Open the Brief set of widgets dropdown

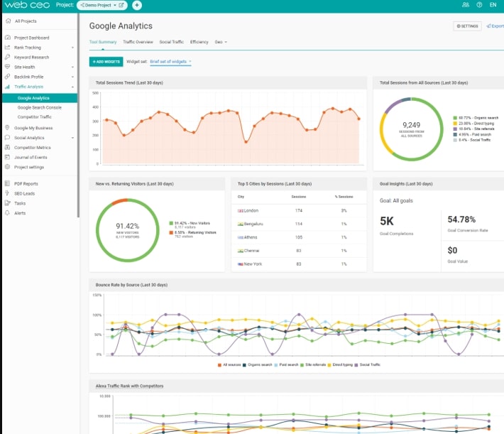pyautogui.click(x=170, y=62)
